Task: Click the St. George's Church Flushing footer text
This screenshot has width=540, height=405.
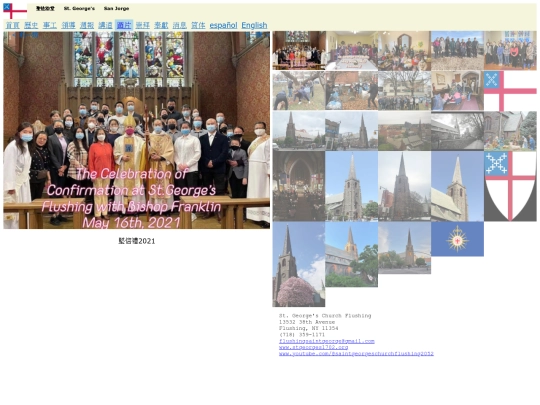Action: pos(325,315)
